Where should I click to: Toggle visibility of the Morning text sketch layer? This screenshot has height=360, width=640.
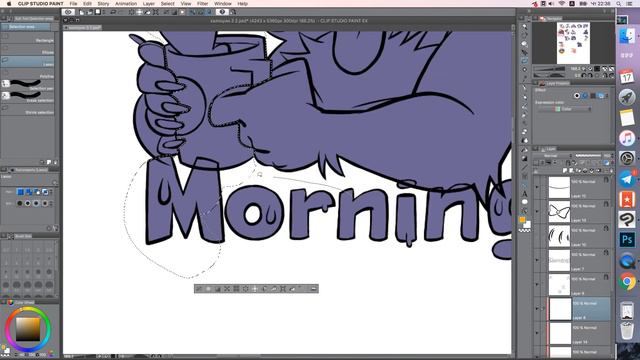(x=537, y=260)
